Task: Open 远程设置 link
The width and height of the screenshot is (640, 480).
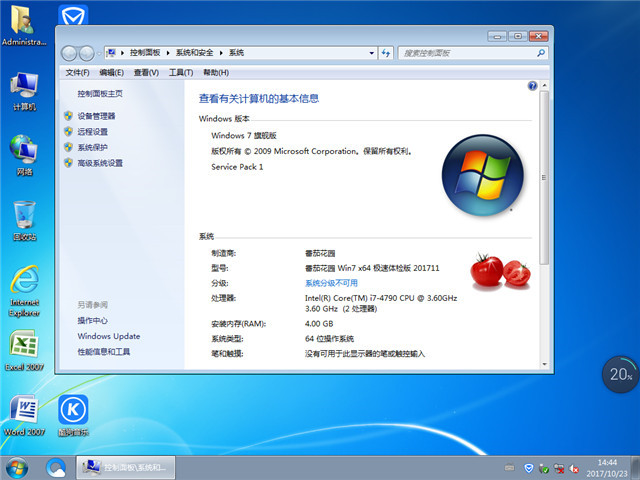Action: pos(93,131)
